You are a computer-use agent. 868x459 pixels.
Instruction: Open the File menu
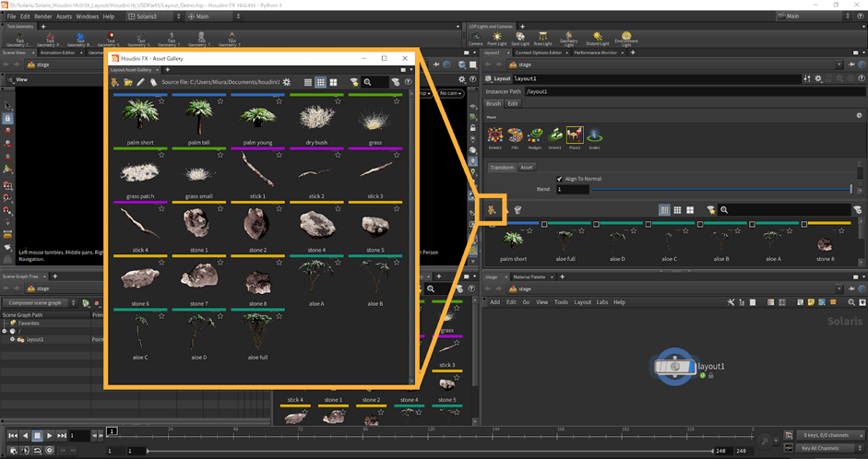11,17
